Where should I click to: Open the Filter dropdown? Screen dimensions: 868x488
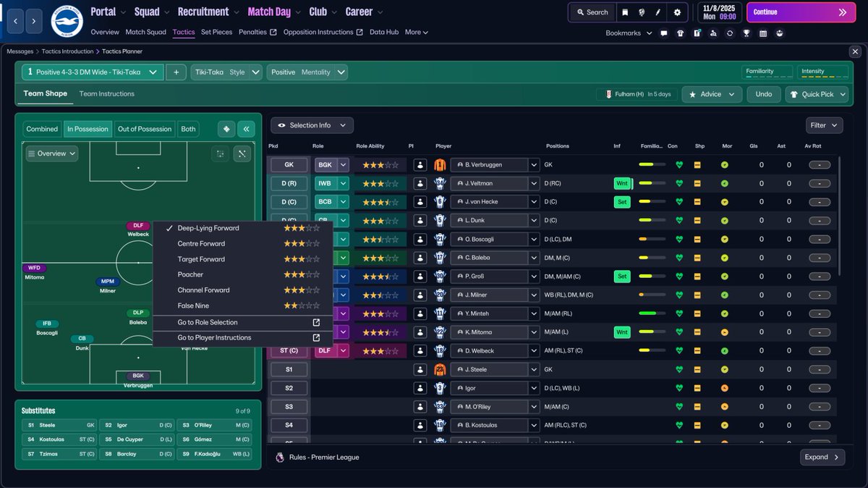pos(825,125)
